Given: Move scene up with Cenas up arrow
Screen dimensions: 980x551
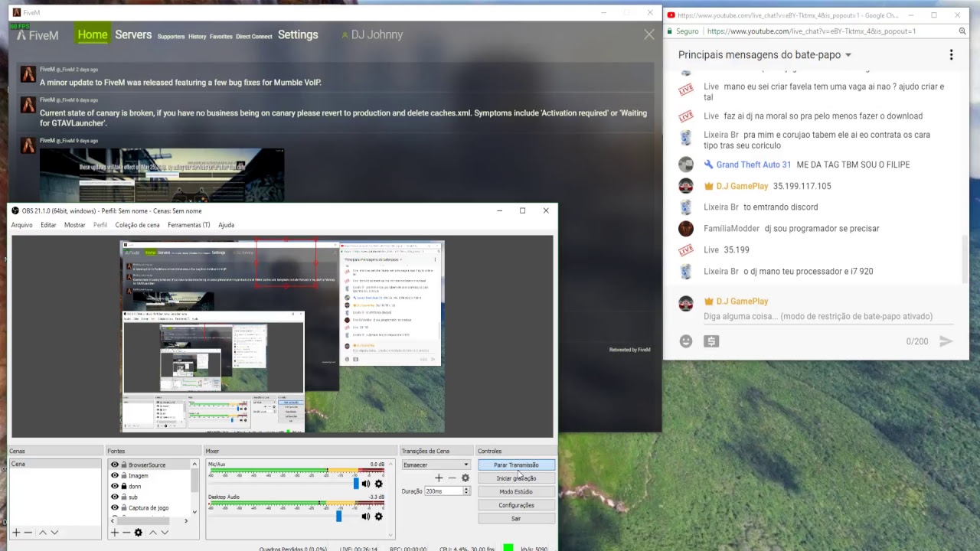Looking at the screenshot, I should tap(43, 532).
